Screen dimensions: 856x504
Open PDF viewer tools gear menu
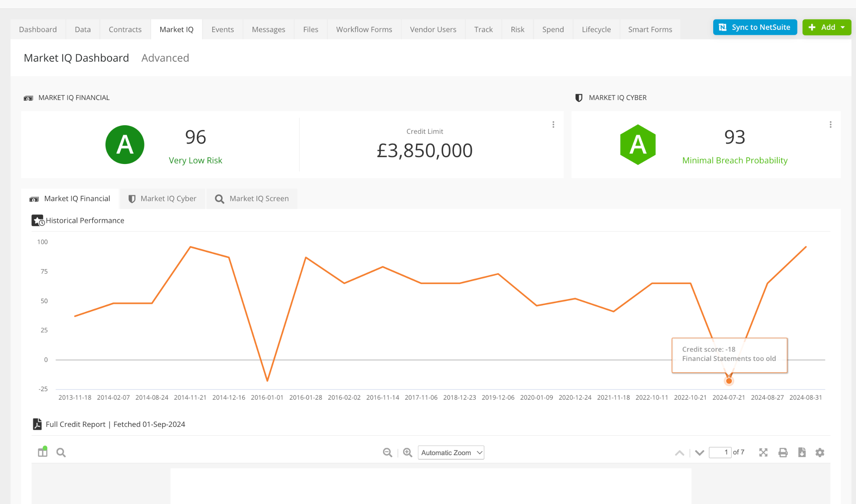tap(820, 452)
